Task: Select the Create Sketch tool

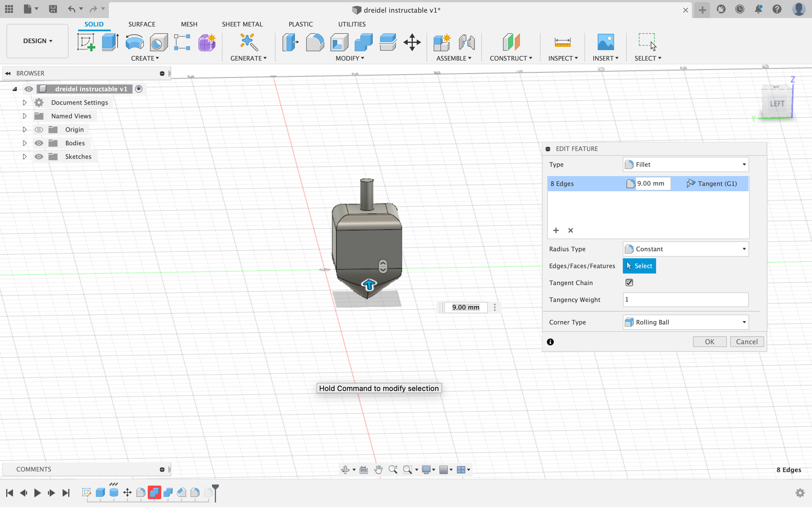Action: pyautogui.click(x=86, y=42)
